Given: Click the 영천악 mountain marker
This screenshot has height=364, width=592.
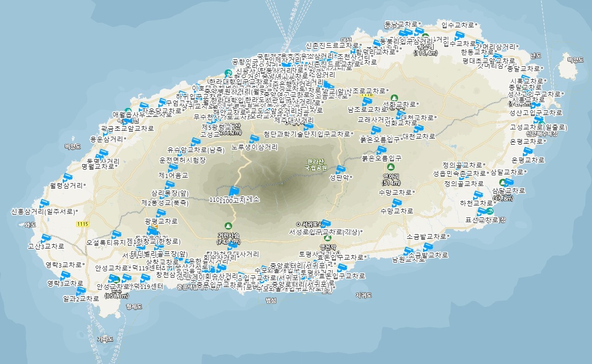Looking at the screenshot, I should tap(328, 238).
